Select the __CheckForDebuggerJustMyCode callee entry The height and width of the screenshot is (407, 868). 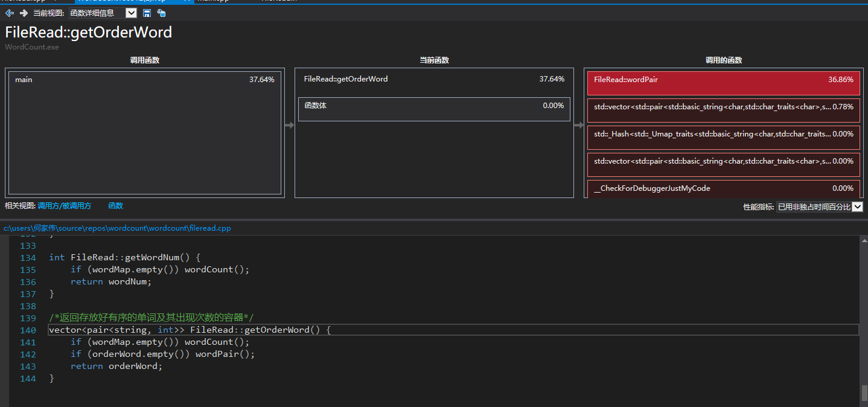pos(723,189)
